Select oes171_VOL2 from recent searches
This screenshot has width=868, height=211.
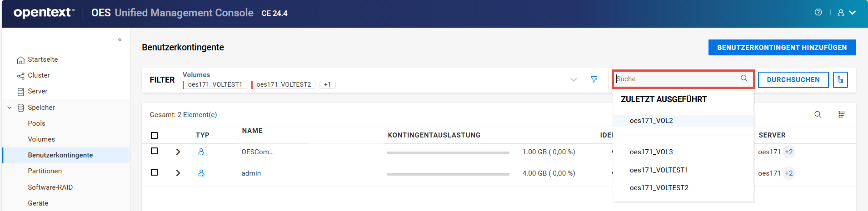tap(651, 121)
